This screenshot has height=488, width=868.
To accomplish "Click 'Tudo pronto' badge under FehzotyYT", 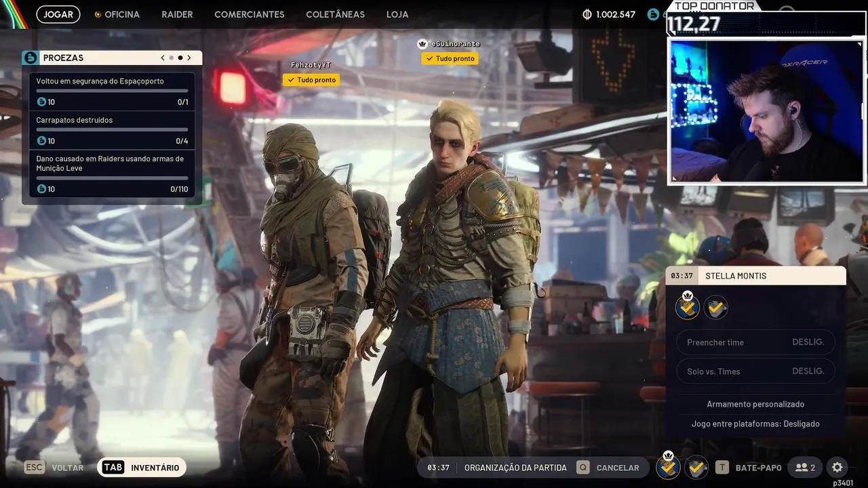I will (311, 80).
